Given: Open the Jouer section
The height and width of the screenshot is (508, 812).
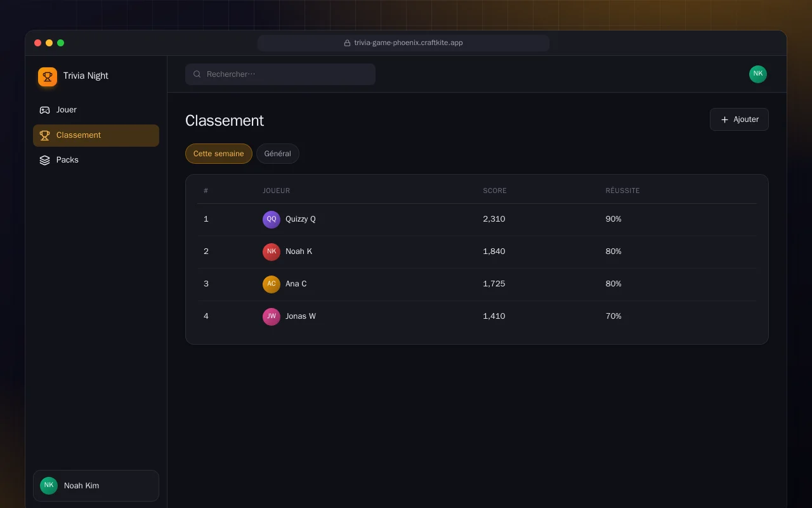Looking at the screenshot, I should tap(96, 110).
